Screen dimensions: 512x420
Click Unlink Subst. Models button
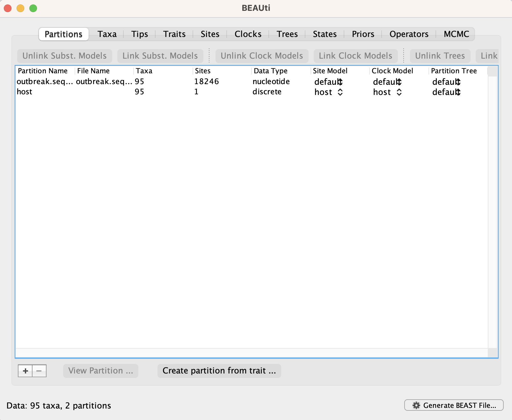(x=64, y=56)
